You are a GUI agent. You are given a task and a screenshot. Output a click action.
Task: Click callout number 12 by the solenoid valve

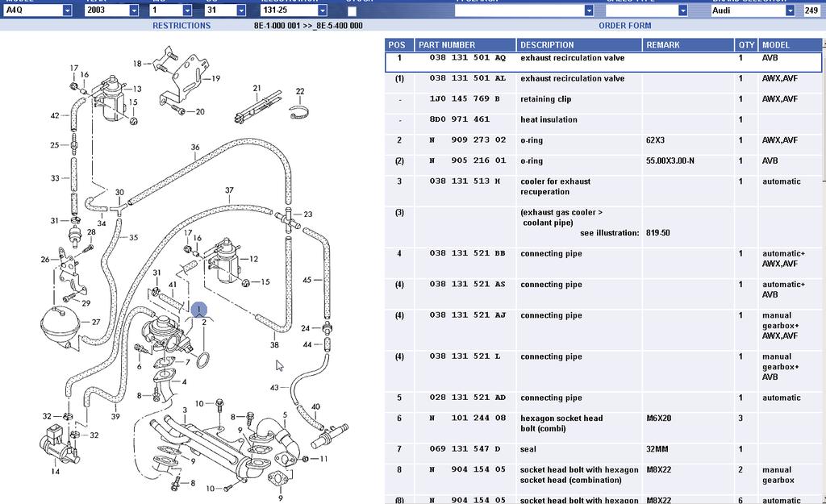pos(253,259)
